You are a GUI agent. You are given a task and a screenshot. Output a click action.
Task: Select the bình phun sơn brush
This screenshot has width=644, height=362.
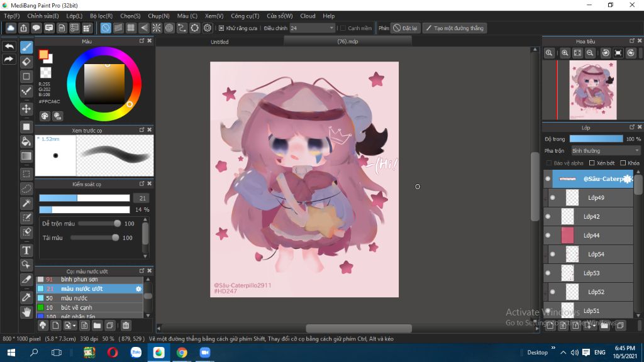pos(89,280)
